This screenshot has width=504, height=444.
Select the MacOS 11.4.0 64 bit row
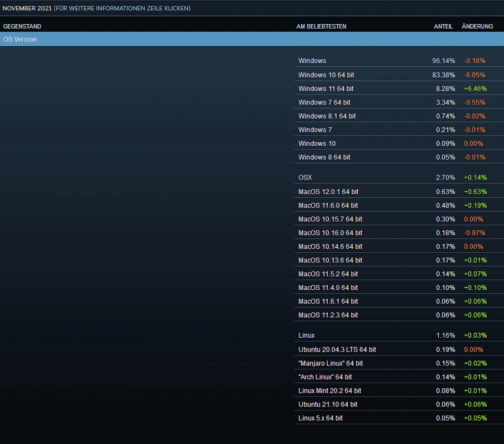click(x=399, y=288)
